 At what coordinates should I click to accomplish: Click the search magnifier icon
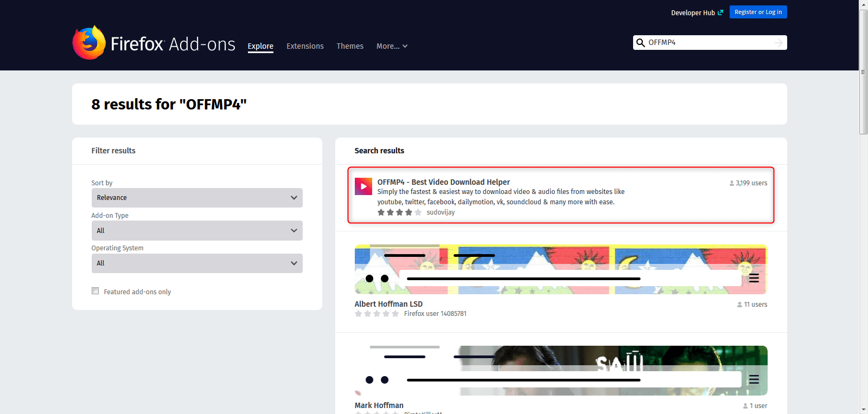(x=641, y=43)
